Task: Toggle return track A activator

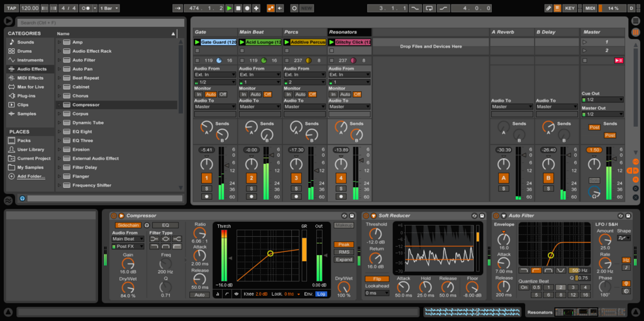Action: [x=504, y=178]
